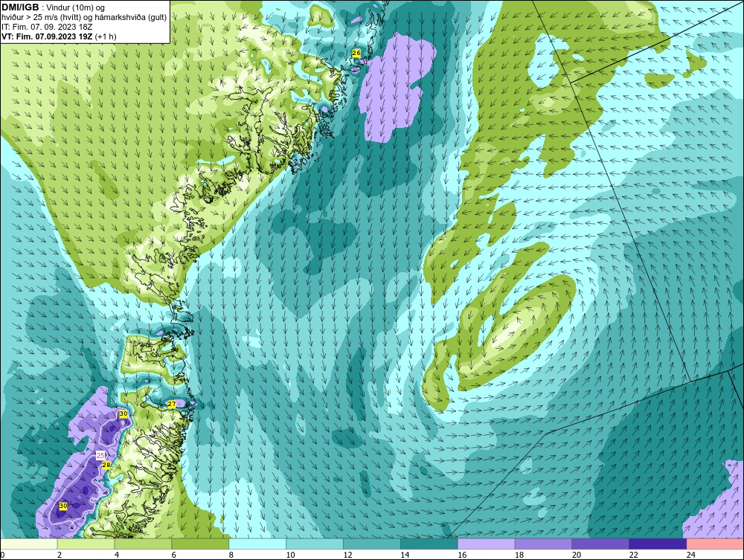Viewport: 744px width, 560px height.
Task: Pick the 6–8 m/s olive legend swatch
Action: pyautogui.click(x=200, y=544)
